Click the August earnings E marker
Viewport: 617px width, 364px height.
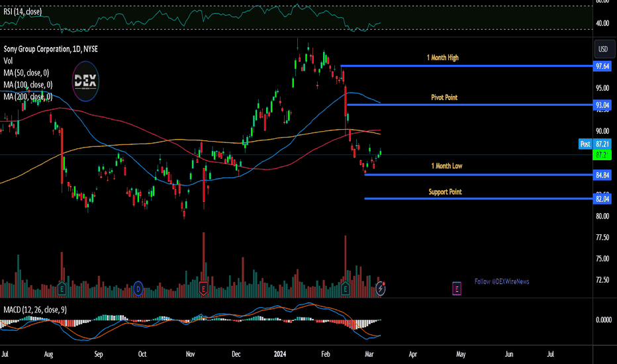62,289
